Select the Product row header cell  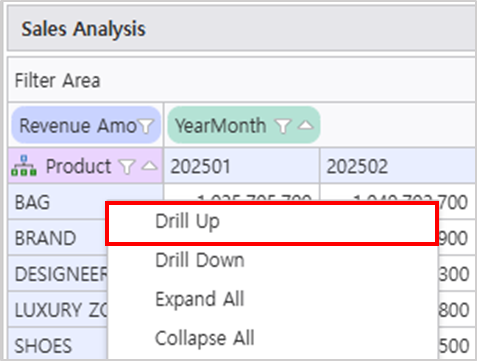point(85,166)
